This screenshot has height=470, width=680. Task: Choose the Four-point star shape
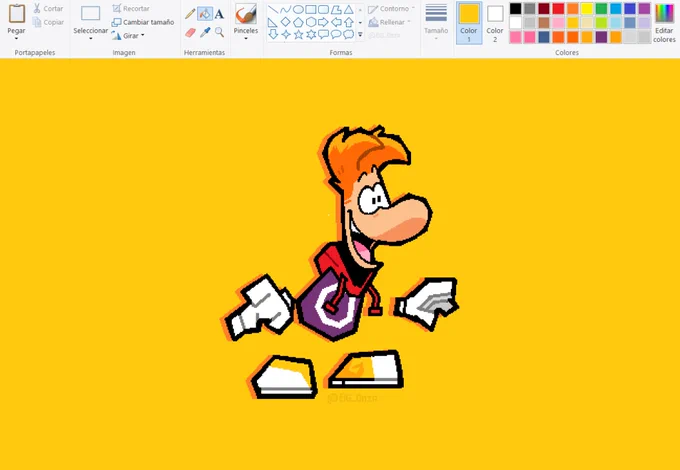[285, 35]
